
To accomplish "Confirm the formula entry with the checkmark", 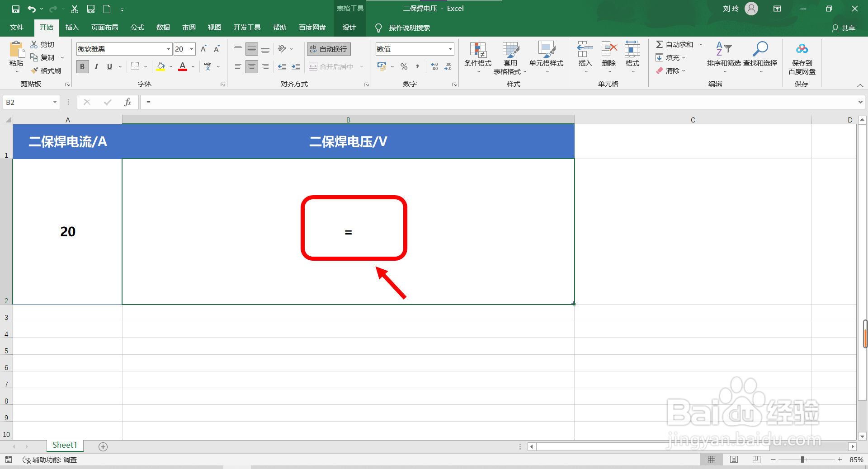I will (x=108, y=102).
